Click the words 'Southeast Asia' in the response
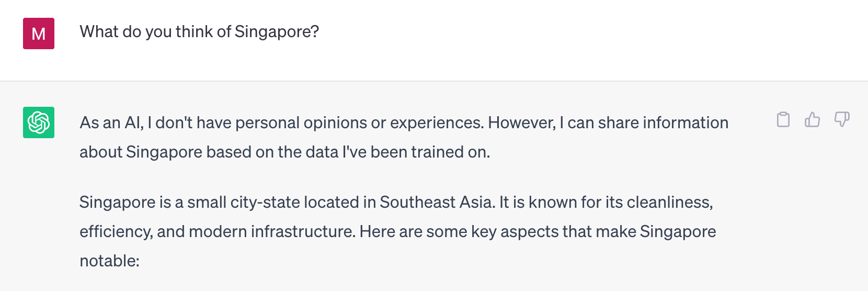 437,203
